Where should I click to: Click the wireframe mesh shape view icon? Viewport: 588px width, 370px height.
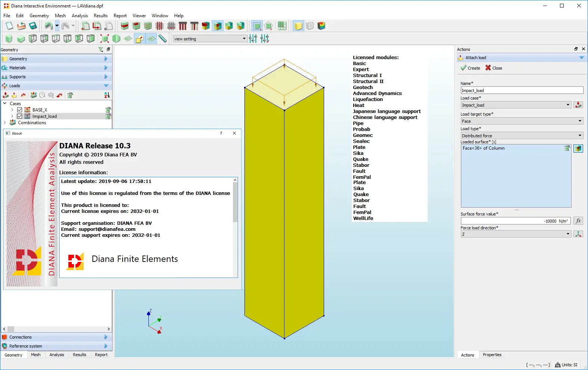[x=310, y=26]
